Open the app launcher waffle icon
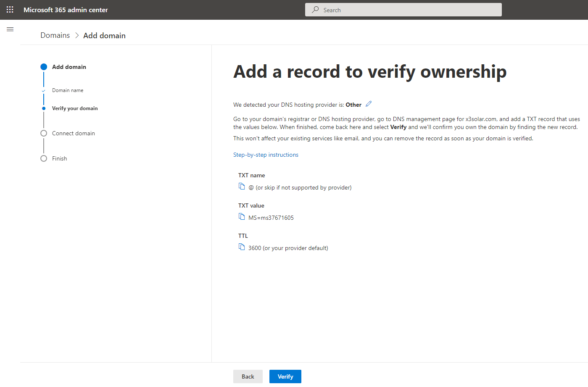This screenshot has width=588, height=387. coord(10,10)
